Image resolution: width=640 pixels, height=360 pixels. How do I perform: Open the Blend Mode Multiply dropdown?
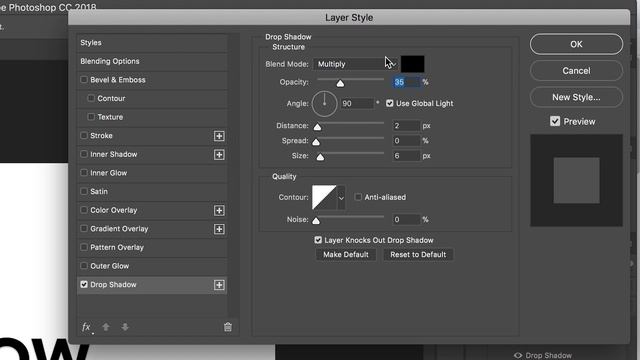[356, 64]
